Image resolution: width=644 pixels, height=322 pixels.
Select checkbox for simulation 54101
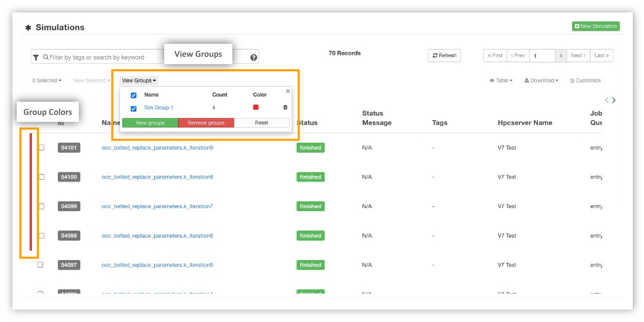pos(42,148)
